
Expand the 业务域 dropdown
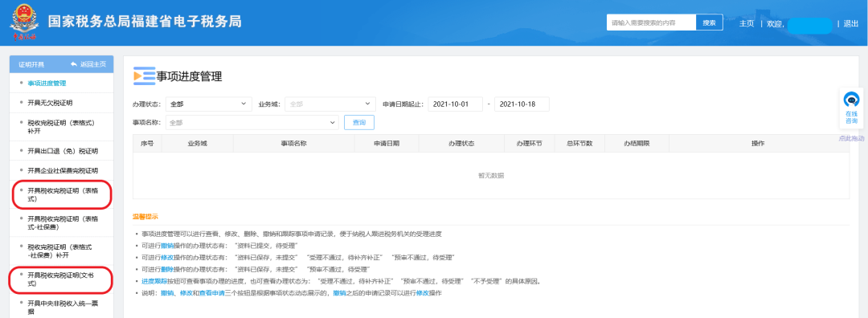(x=330, y=104)
